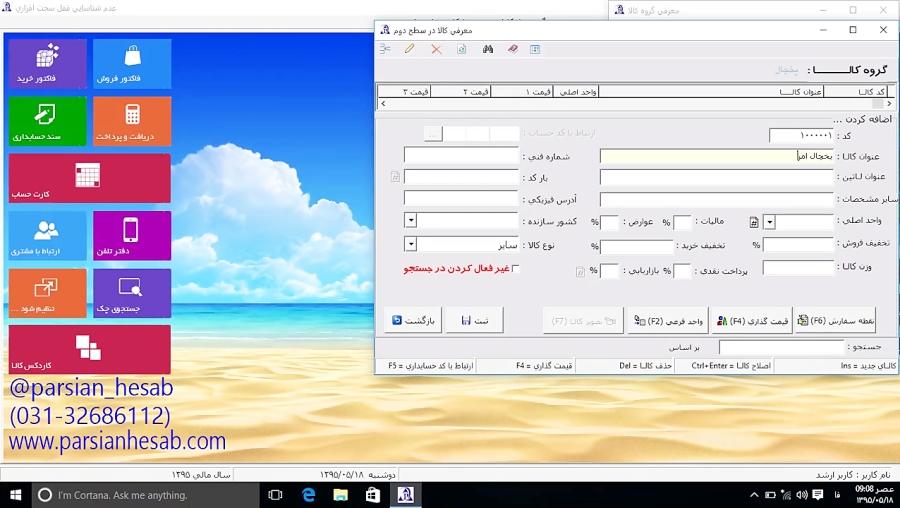
Task: Open Microsoft Edge from the taskbar
Action: (x=309, y=495)
